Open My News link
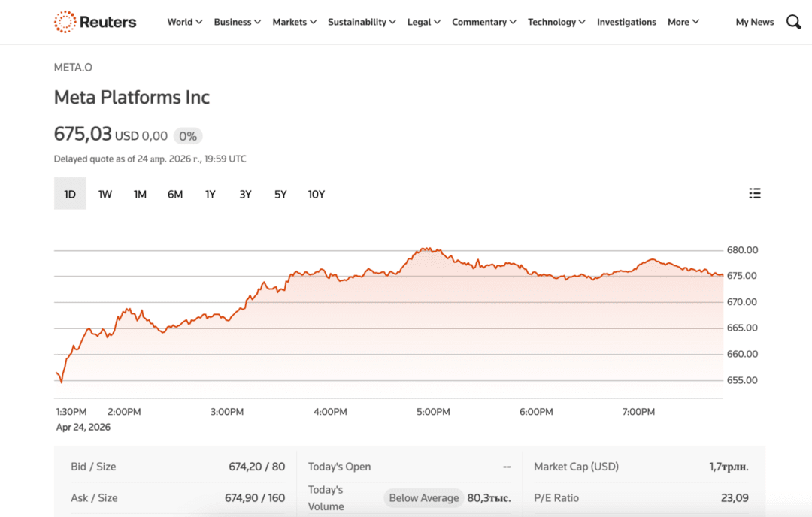Image resolution: width=812 pixels, height=517 pixels. 754,22
